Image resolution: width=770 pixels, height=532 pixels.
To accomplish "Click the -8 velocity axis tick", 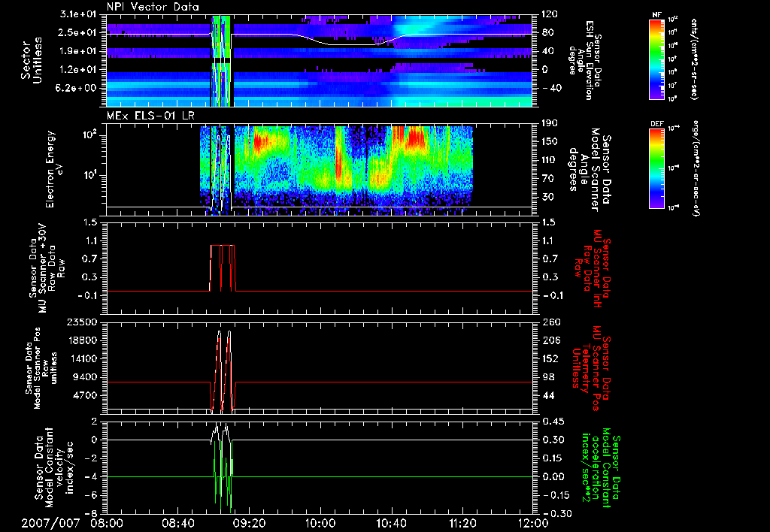I will pos(91,513).
